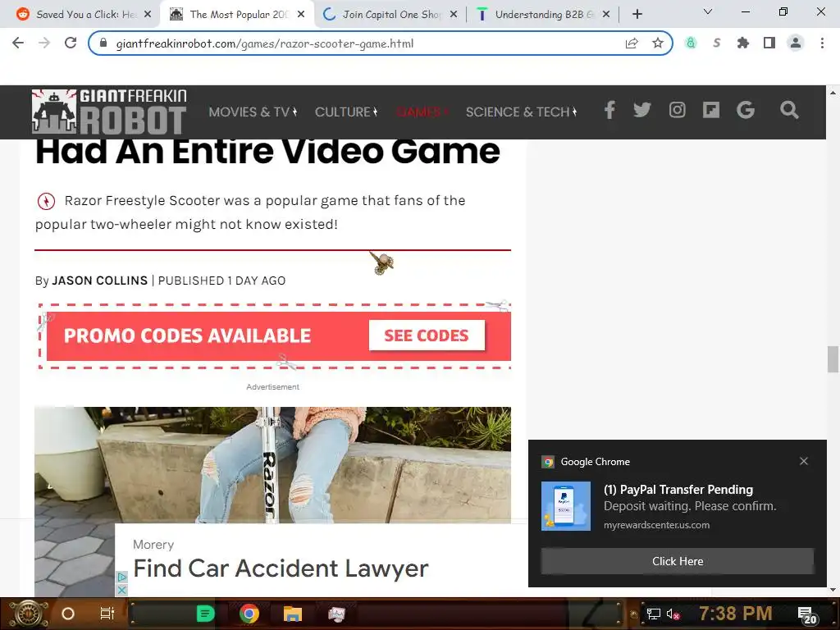Open File Explorer from taskbar
Viewport: 840px width, 630px height.
(x=293, y=614)
